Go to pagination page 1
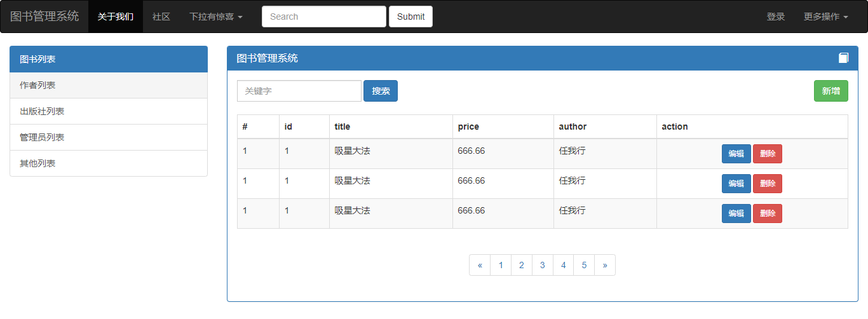868x319 pixels. pyautogui.click(x=501, y=265)
